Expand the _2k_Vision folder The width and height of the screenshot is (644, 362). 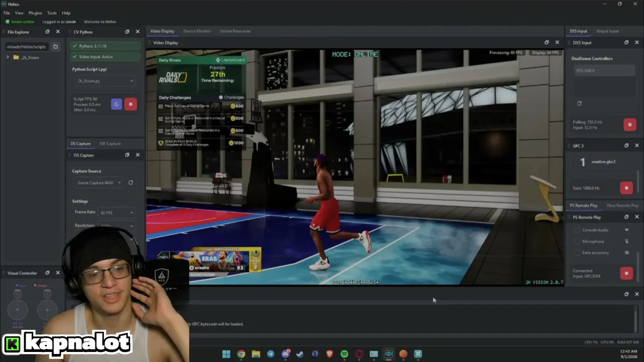[8, 57]
